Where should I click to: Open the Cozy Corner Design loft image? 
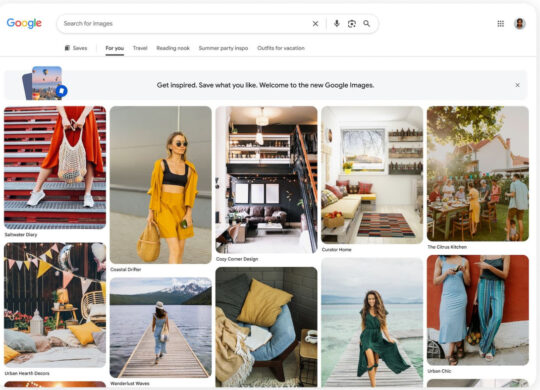tap(266, 179)
